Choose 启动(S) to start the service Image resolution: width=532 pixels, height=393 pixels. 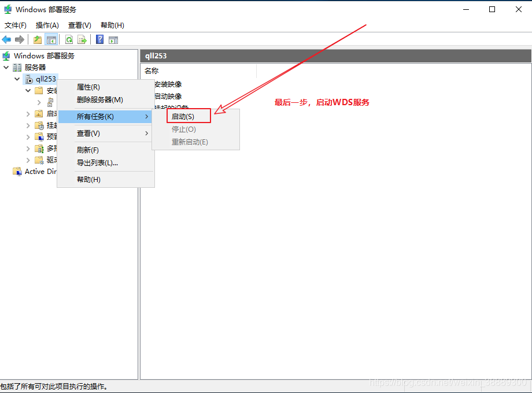(183, 117)
